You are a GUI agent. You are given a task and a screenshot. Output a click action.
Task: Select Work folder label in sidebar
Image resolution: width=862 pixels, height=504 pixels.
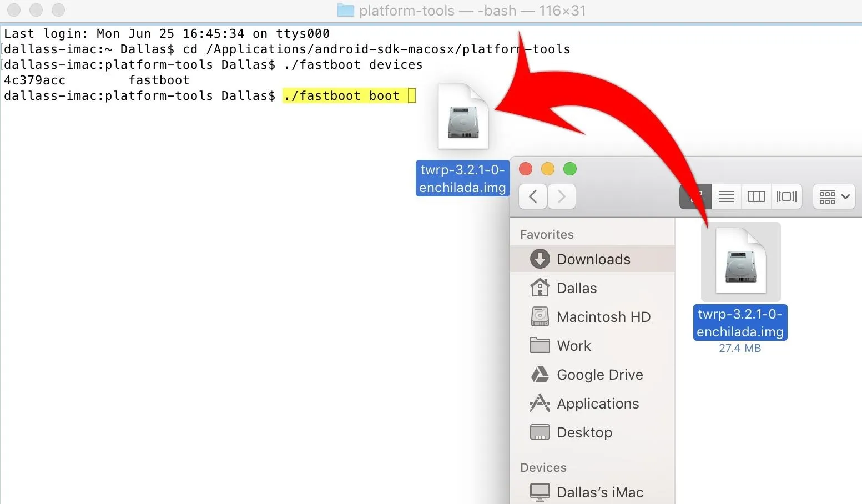(574, 346)
